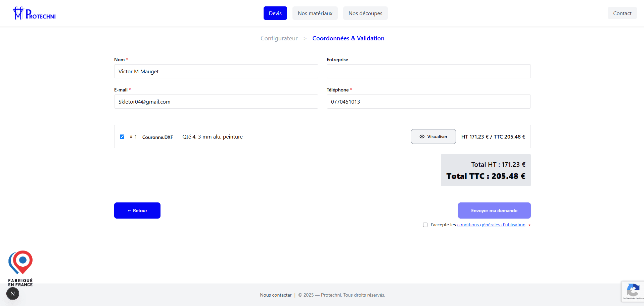Select the Devis tab
The image size is (644, 306).
coord(275,13)
